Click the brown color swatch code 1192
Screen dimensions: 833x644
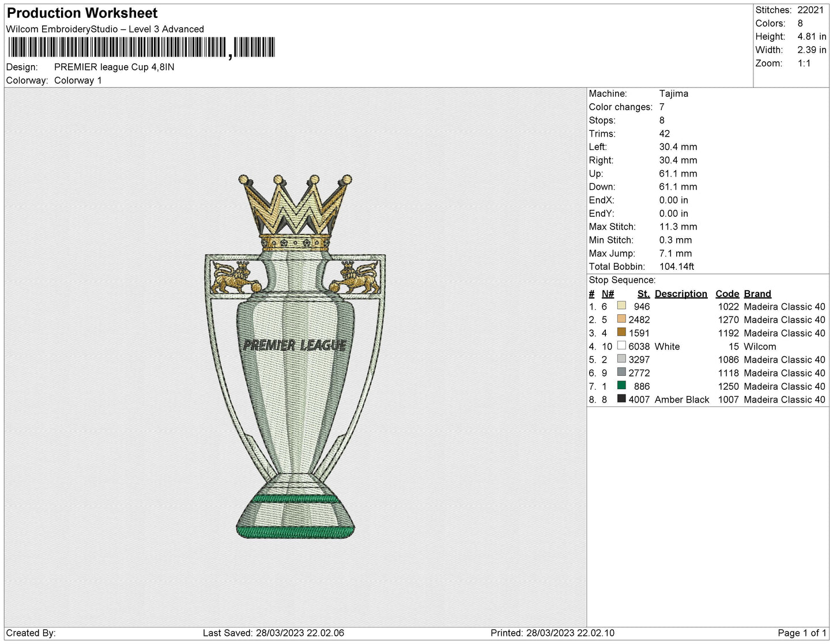pyautogui.click(x=621, y=332)
